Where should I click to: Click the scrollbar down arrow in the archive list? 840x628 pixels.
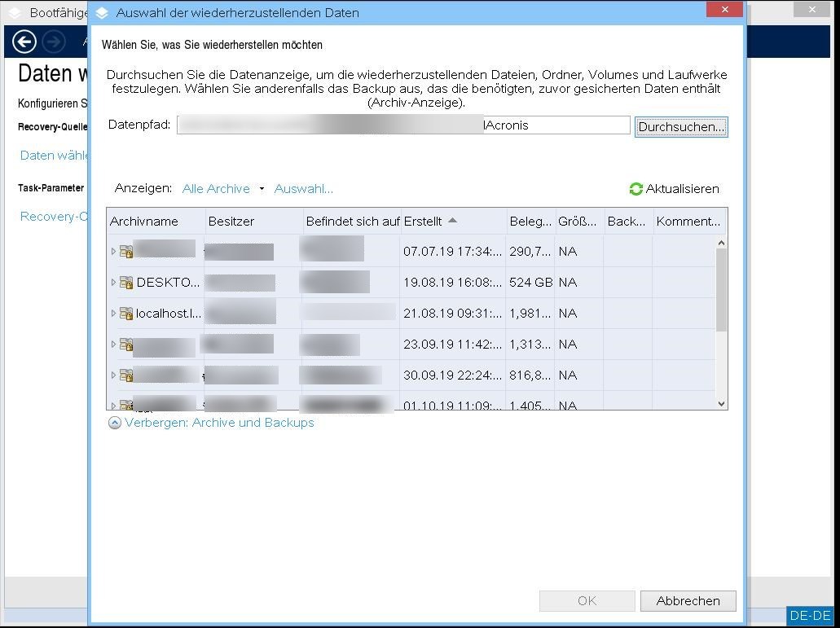(720, 403)
